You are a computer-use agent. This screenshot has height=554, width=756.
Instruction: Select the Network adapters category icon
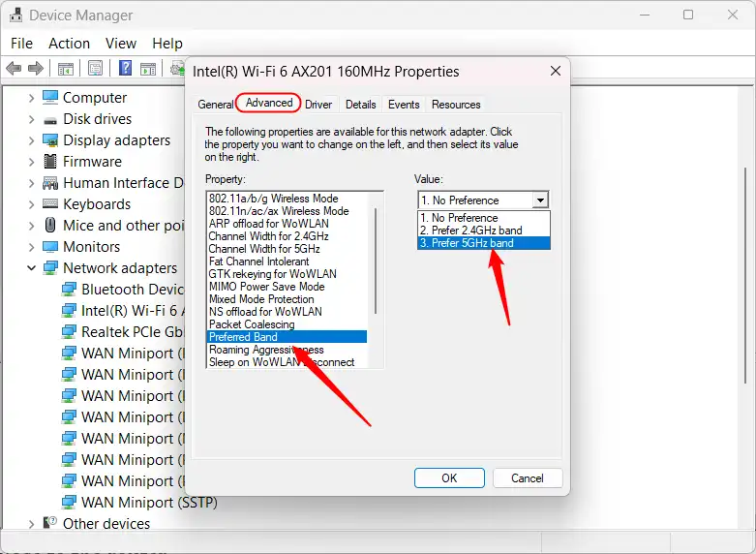(x=50, y=268)
